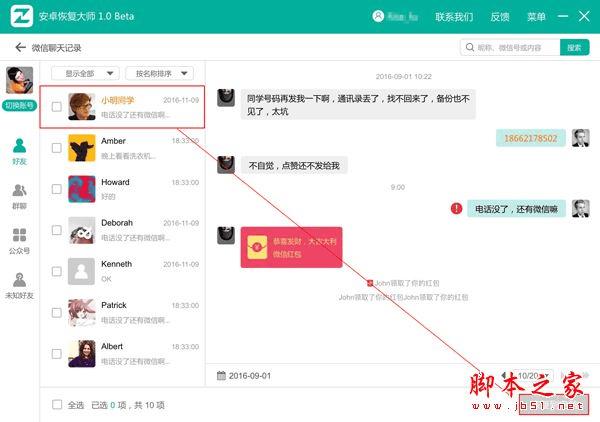Tick the checkbox for Howard
This screenshot has width=600, height=422.
pos(56,189)
